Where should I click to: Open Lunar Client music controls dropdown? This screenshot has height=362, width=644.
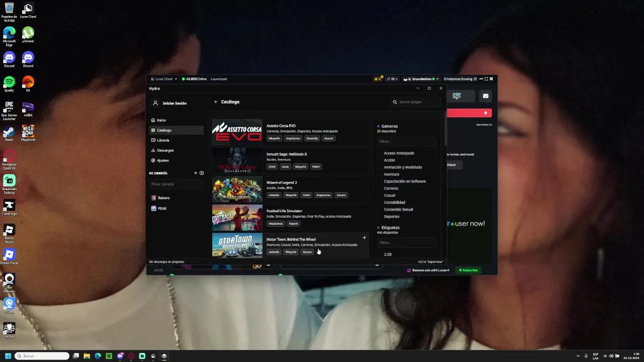391,79
